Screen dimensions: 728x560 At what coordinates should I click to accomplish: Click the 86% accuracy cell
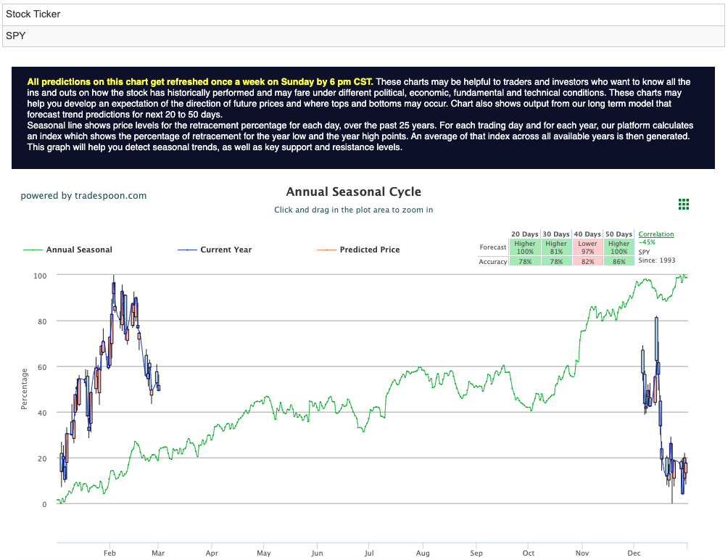[x=619, y=261]
